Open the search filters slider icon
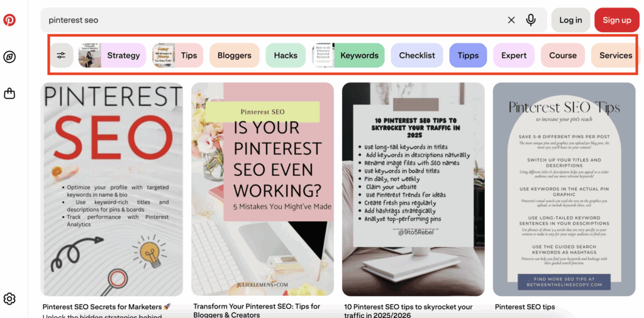Image resolution: width=644 pixels, height=318 pixels. [x=61, y=55]
